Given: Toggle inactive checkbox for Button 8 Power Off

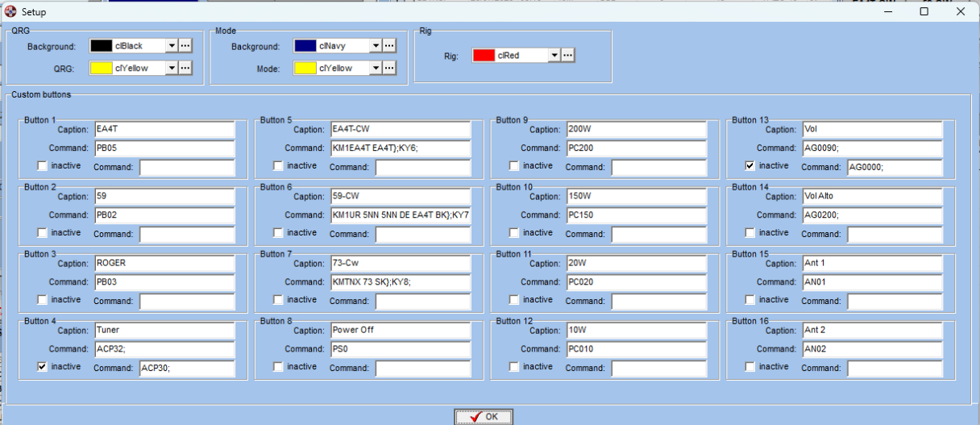Looking at the screenshot, I should 278,367.
